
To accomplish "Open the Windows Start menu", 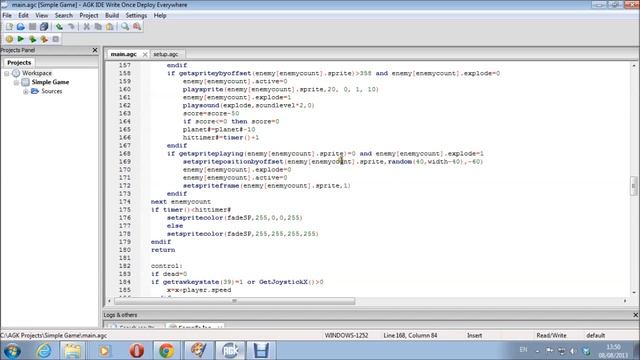I will click(12, 351).
